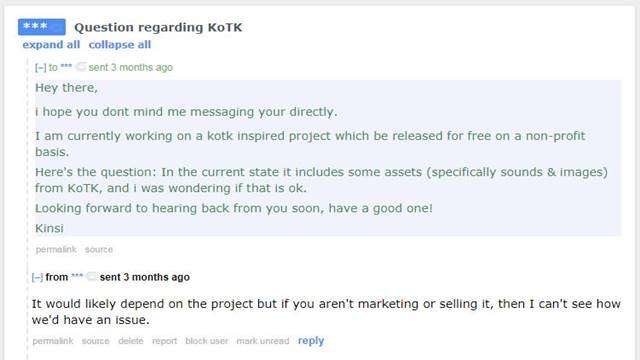Open the recipient *** username in first message
This screenshot has width=640, height=360.
66,67
